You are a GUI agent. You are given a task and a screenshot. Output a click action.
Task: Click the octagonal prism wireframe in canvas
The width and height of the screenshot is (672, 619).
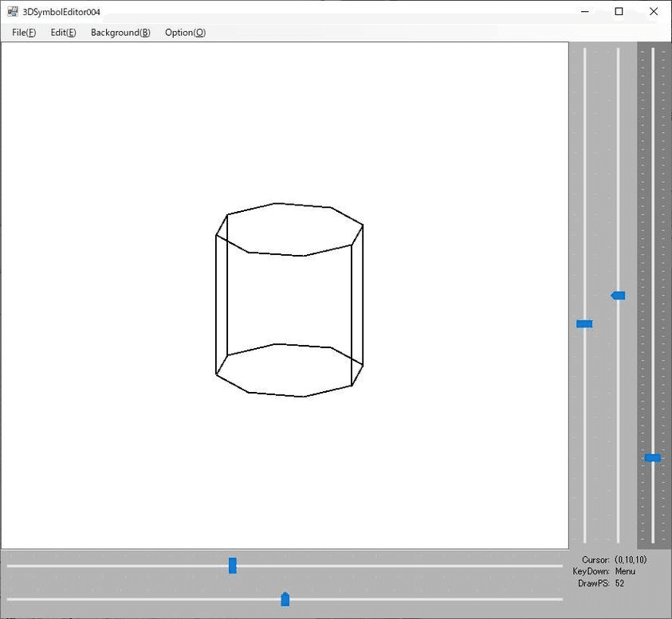(x=289, y=300)
